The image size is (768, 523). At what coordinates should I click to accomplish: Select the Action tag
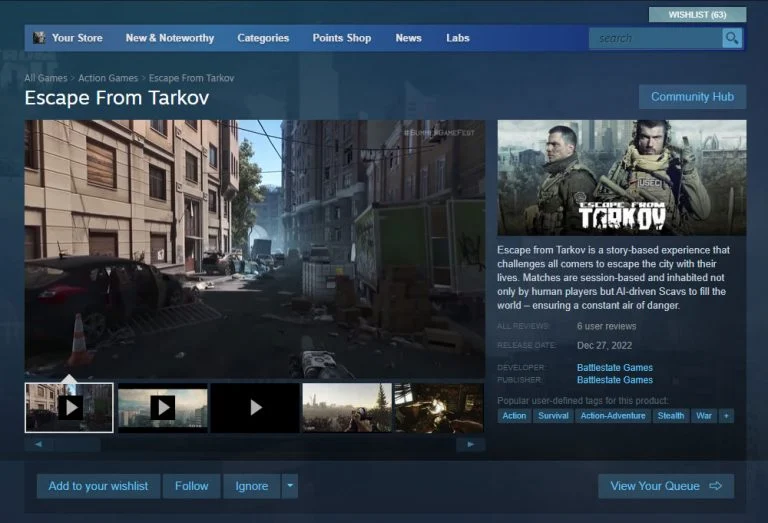514,416
